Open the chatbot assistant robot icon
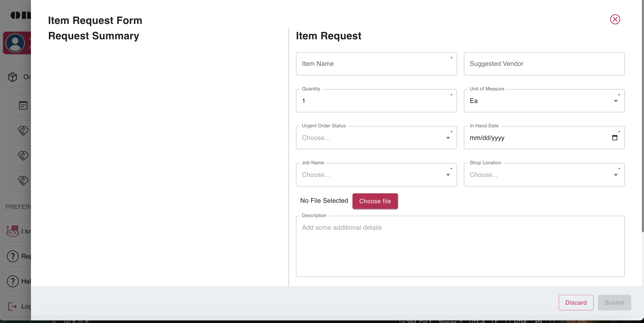Screen dimensions: 644x323 point(13,231)
